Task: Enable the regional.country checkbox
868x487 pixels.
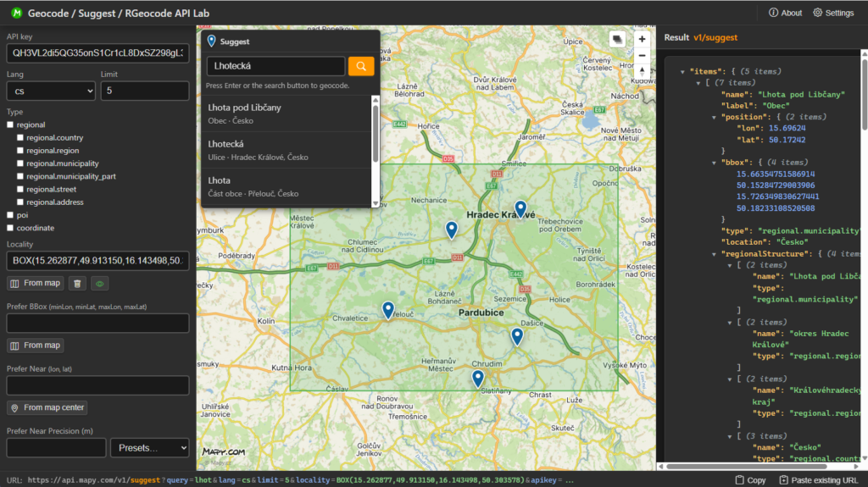Action: pyautogui.click(x=21, y=138)
